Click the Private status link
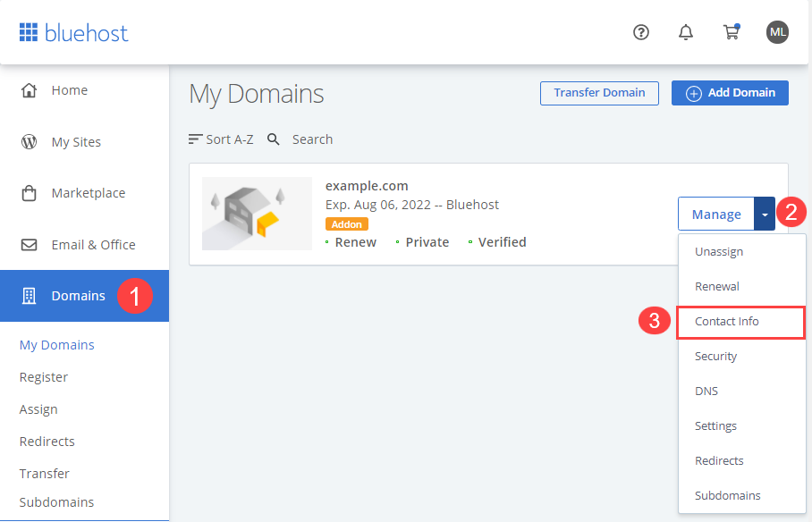The image size is (812, 522). pyautogui.click(x=427, y=242)
